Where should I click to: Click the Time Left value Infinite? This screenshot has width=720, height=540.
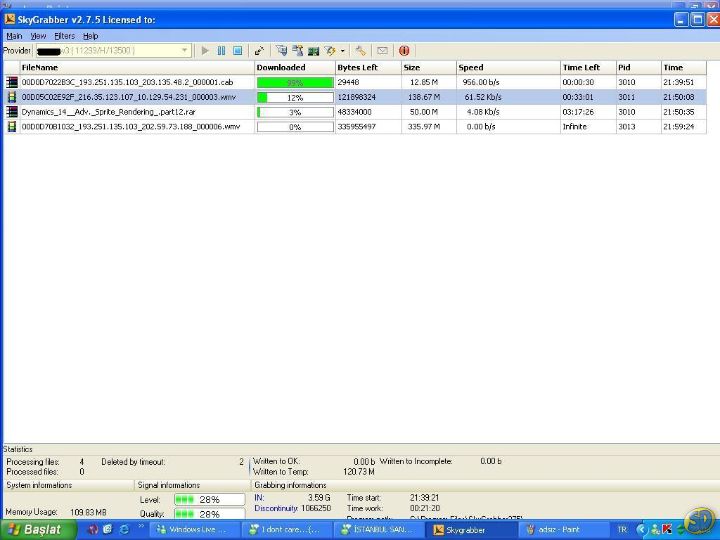point(574,126)
